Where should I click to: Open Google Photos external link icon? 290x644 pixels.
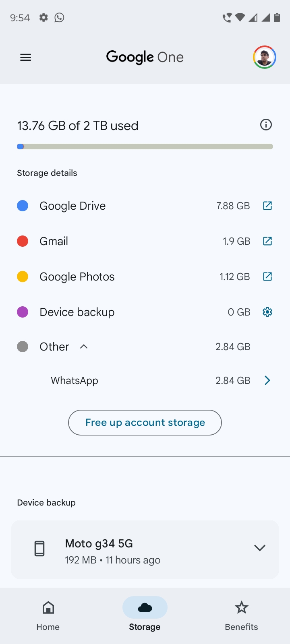point(267,277)
